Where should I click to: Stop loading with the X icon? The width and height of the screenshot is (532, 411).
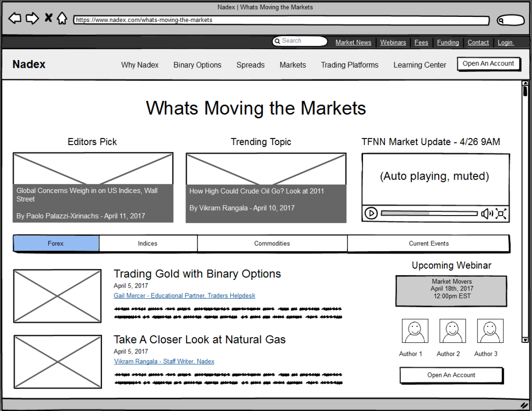click(48, 18)
